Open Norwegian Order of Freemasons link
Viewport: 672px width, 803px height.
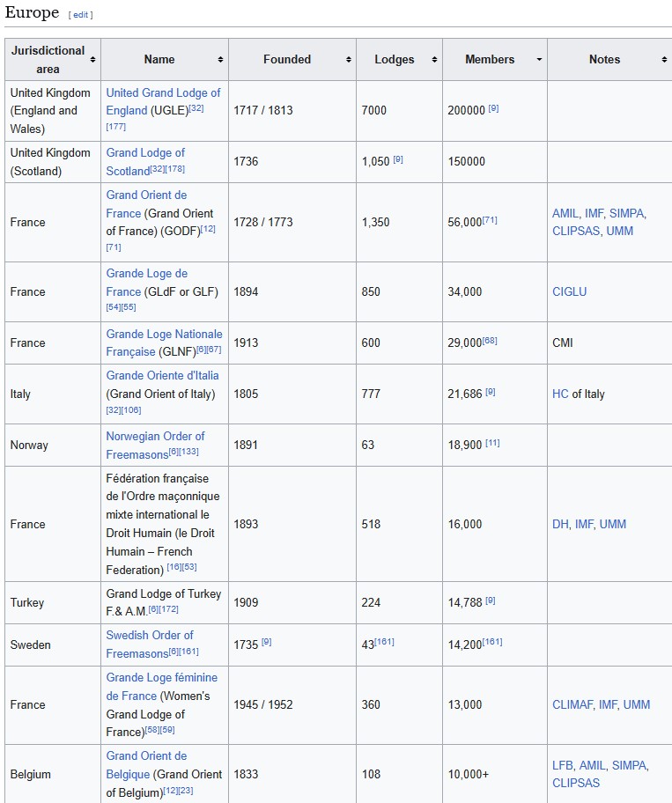click(x=155, y=445)
